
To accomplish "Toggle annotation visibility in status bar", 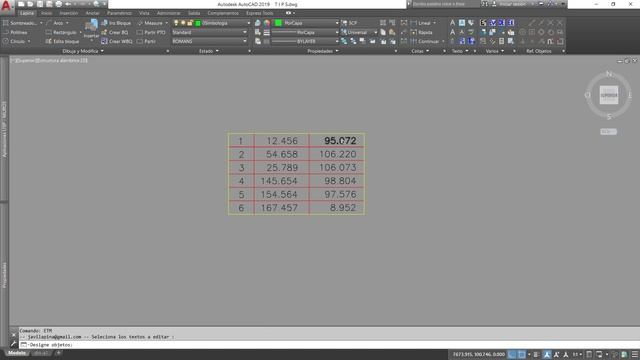I will (x=547, y=355).
